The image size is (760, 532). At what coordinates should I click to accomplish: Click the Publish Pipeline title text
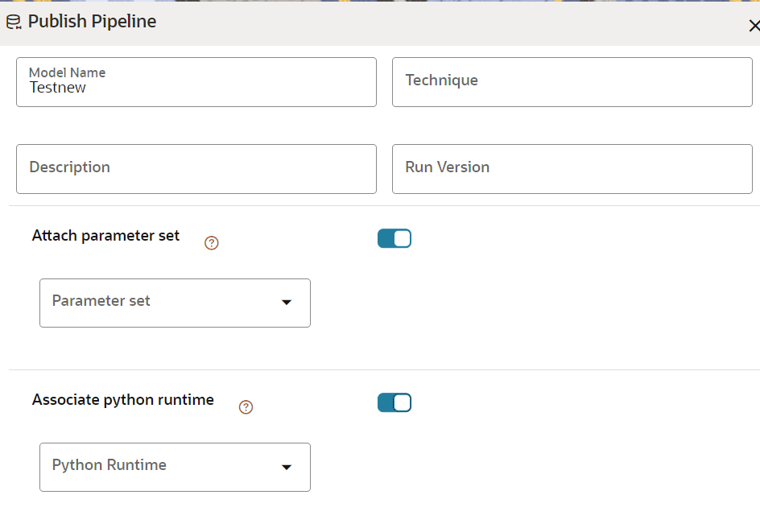(91, 22)
